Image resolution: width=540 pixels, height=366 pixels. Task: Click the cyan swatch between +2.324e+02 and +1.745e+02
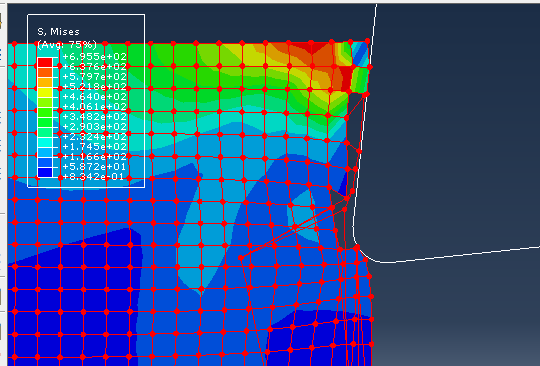[x=45, y=142]
